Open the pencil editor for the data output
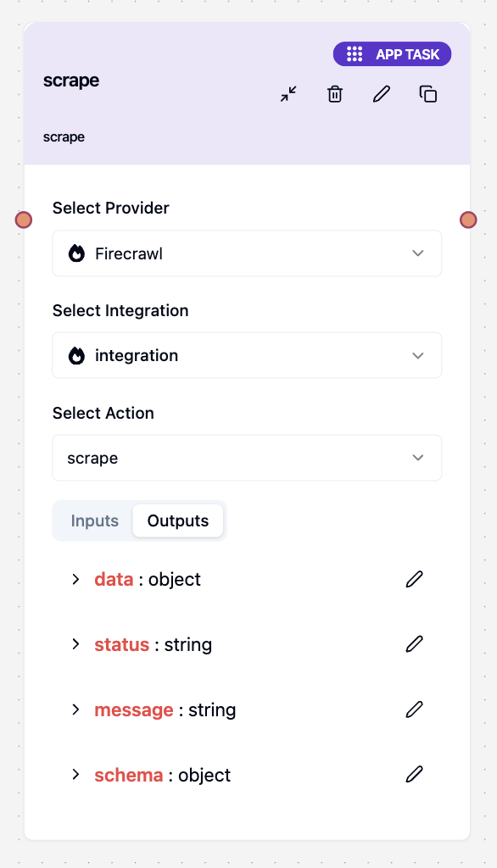Screen dimensions: 497x868 (x=414, y=579)
